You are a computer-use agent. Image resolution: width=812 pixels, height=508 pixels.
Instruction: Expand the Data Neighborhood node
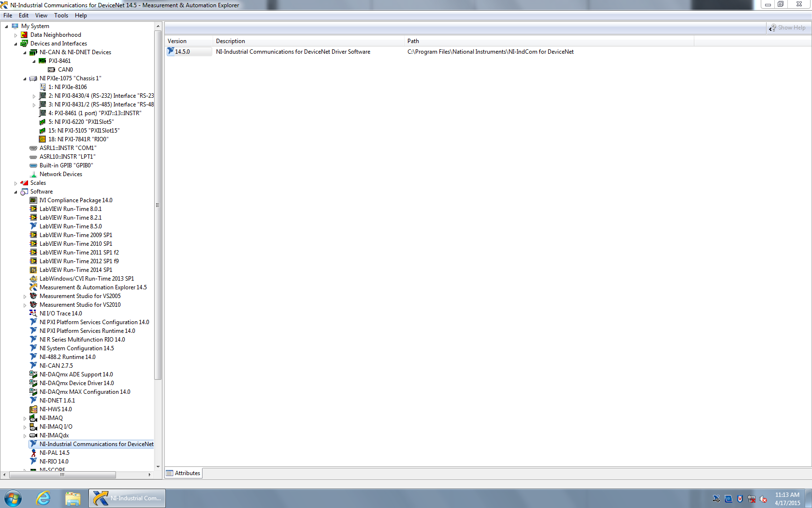tap(15, 35)
